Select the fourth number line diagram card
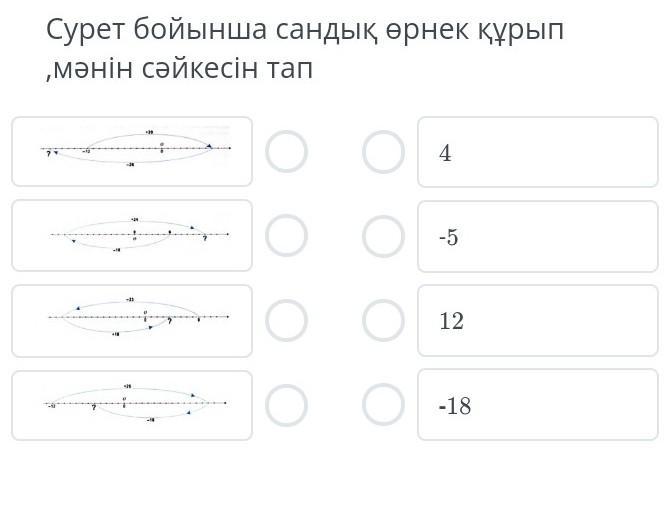 point(132,405)
